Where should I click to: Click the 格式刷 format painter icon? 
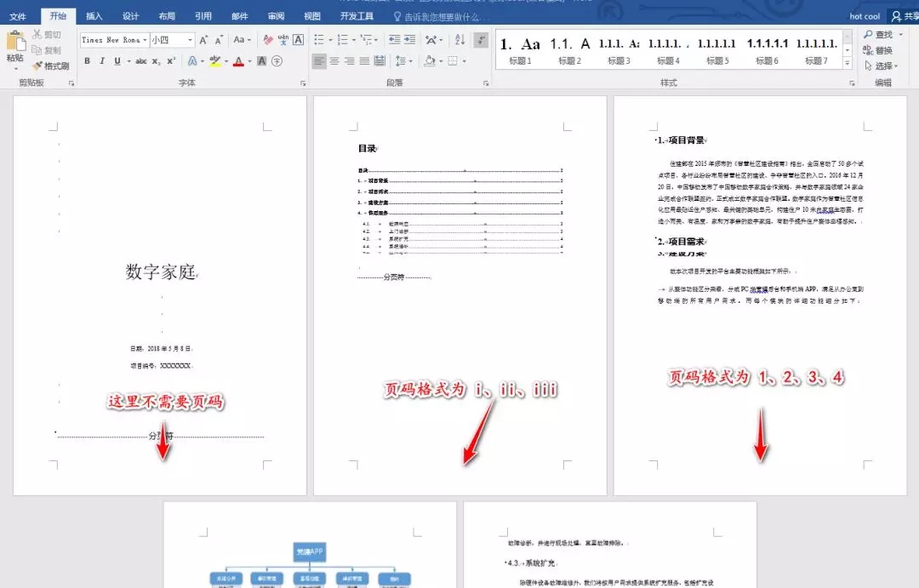click(x=50, y=66)
